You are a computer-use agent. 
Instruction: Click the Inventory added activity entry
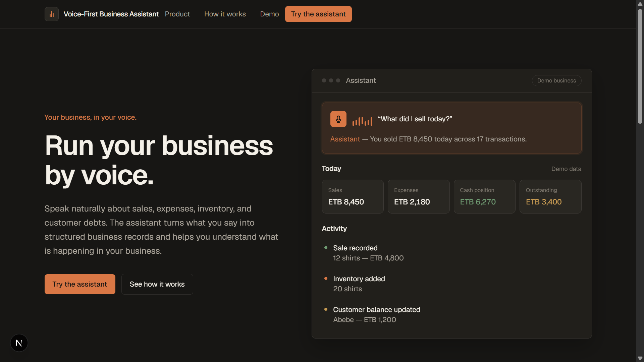pos(359,279)
